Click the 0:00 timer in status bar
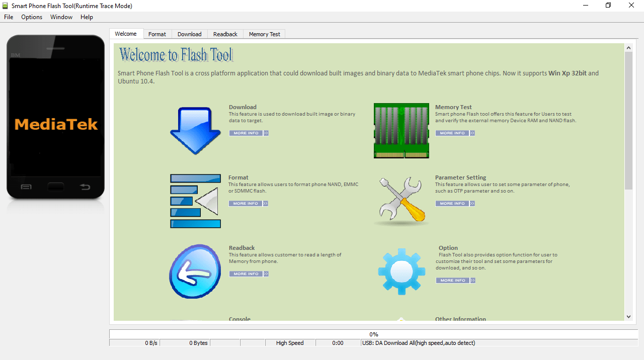This screenshot has width=644, height=360. coord(338,343)
